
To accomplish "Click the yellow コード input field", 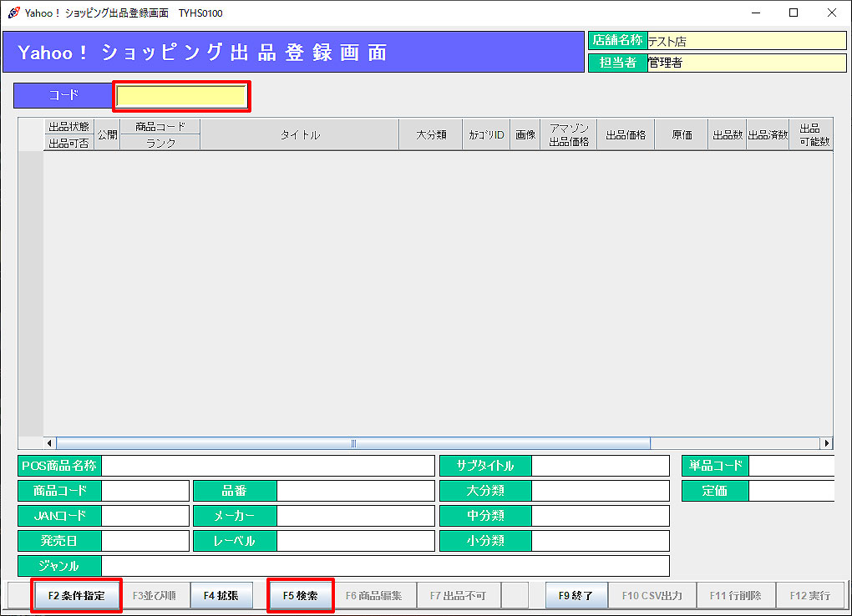I will tap(181, 96).
